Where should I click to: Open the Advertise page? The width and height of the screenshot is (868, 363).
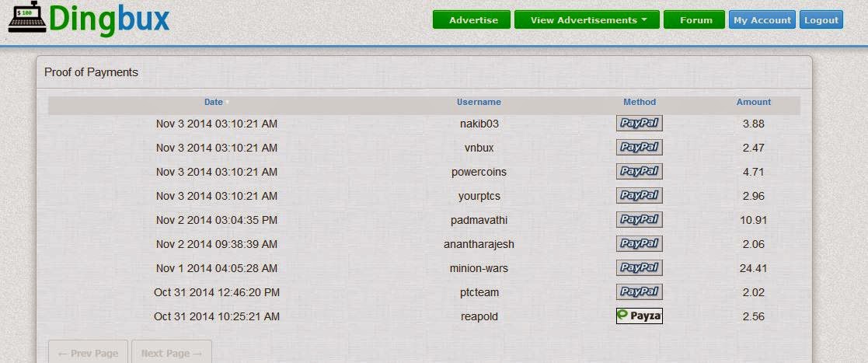[x=471, y=20]
